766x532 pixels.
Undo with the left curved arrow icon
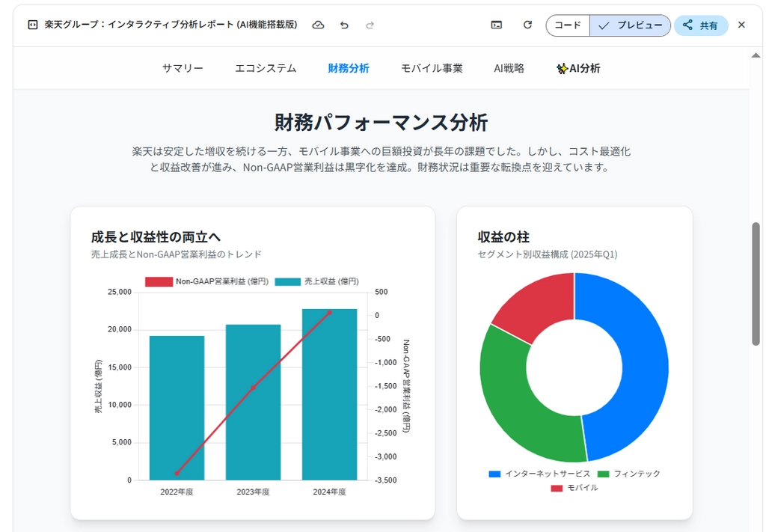tap(344, 25)
